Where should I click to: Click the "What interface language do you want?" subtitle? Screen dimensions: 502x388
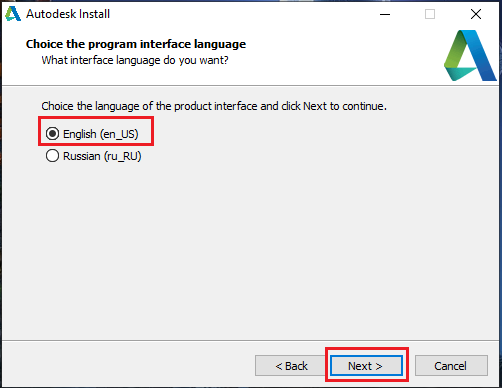coord(135,60)
